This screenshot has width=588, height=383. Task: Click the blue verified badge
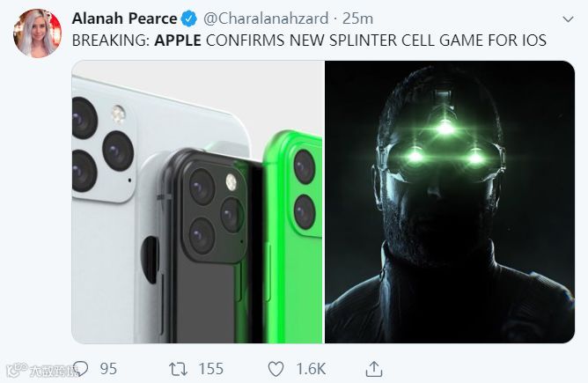191,18
